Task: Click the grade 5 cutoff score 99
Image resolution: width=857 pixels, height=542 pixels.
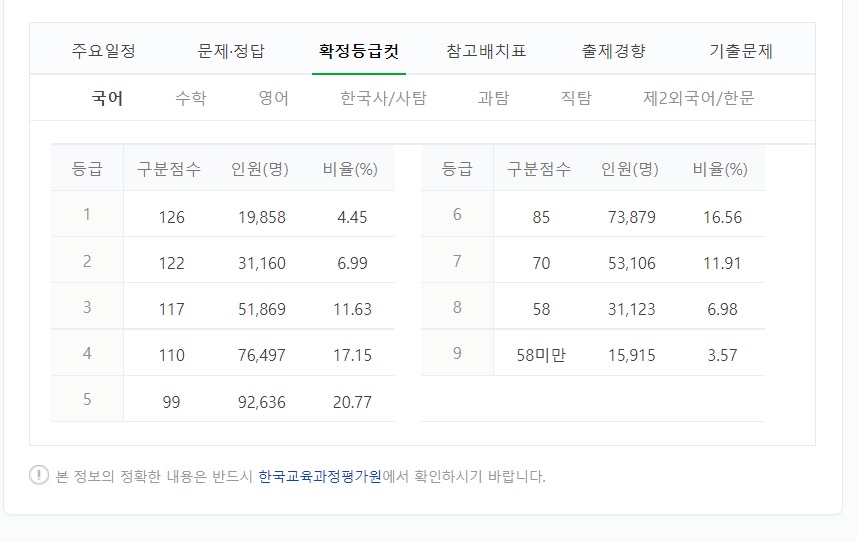Action: pyautogui.click(x=171, y=403)
